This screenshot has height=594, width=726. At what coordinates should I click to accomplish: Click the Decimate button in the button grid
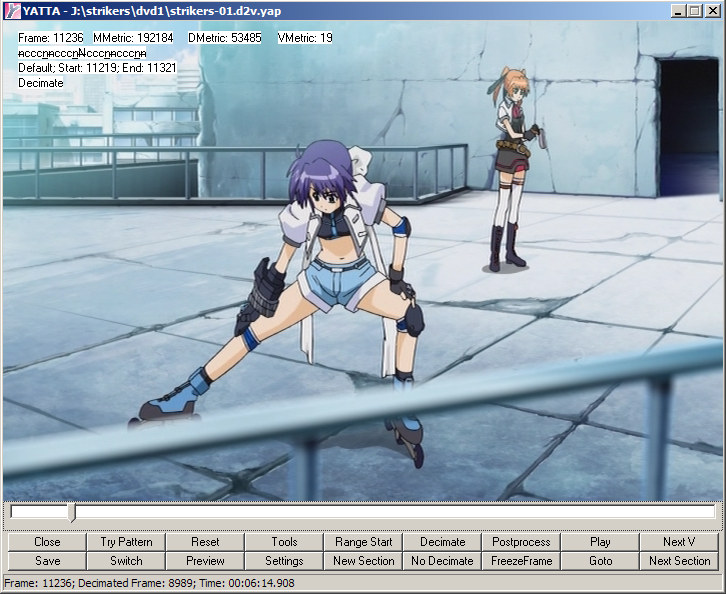[442, 542]
